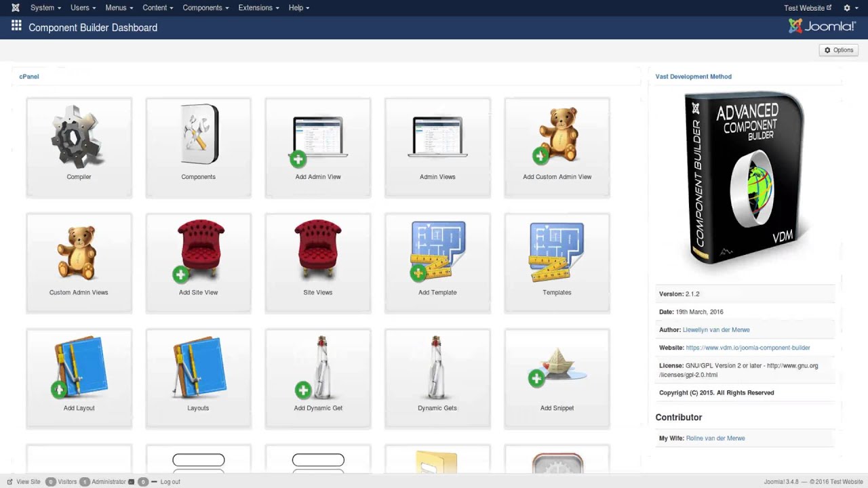Select the cPanel tab
Viewport: 868px width, 488px height.
29,77
